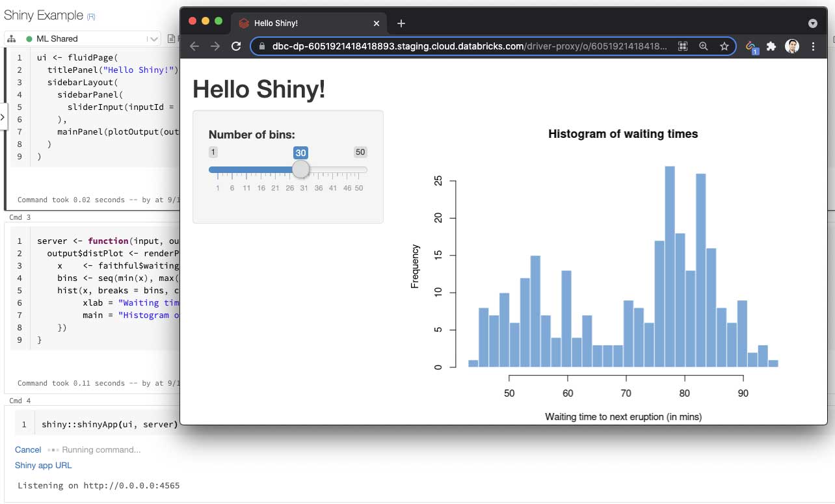The image size is (835, 504).
Task: Cancel the running command
Action: (x=28, y=449)
